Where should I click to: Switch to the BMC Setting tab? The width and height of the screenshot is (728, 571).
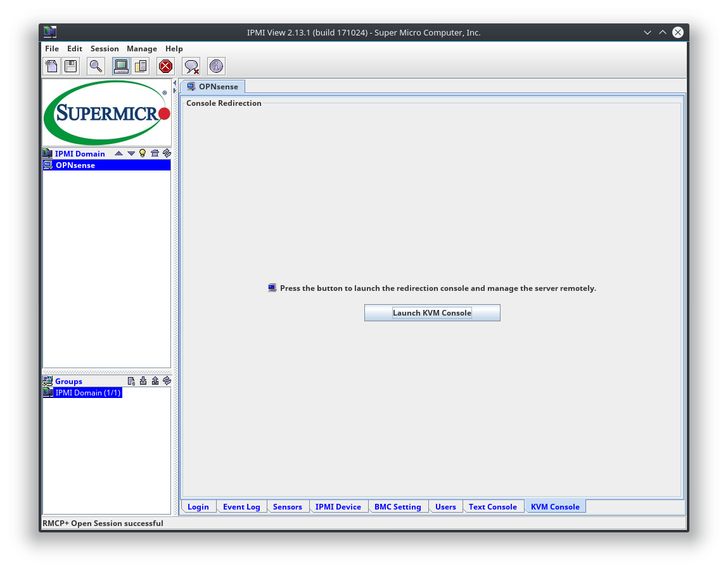[x=397, y=507]
